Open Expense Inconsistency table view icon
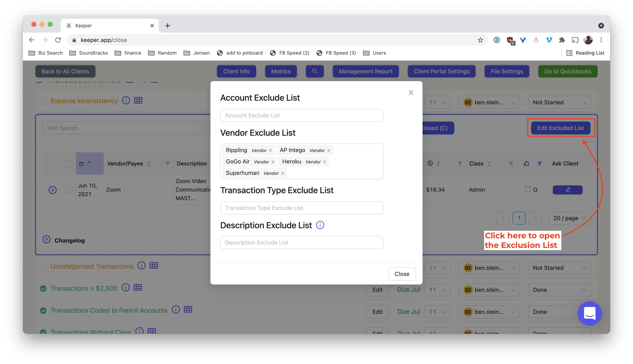This screenshot has width=633, height=364. coord(138,100)
